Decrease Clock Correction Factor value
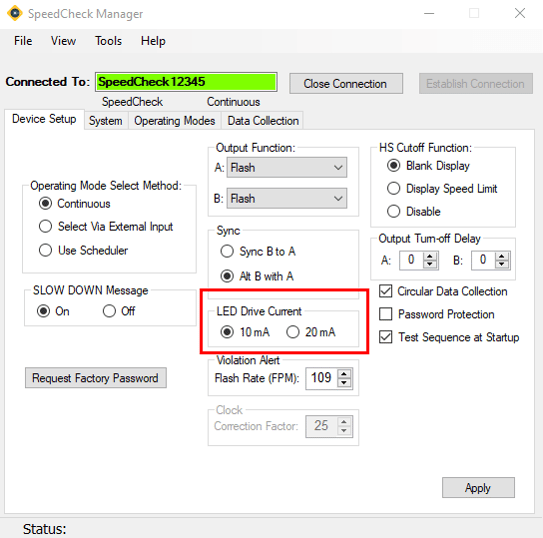Image resolution: width=543 pixels, height=538 pixels. click(x=344, y=430)
